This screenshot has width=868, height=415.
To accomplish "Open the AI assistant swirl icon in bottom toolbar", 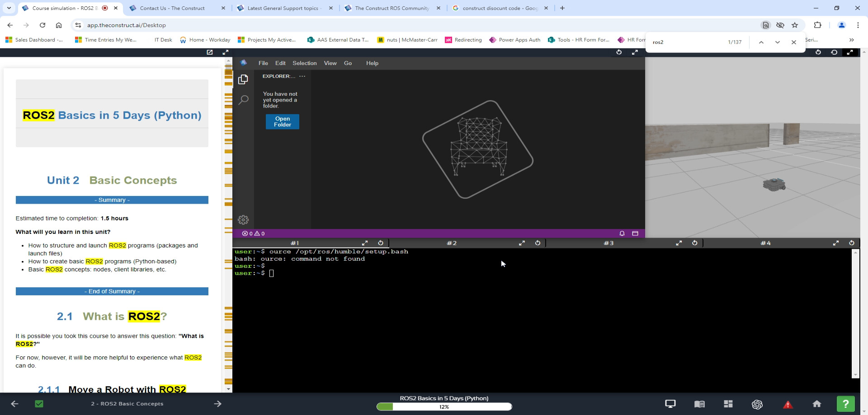I will [x=757, y=404].
